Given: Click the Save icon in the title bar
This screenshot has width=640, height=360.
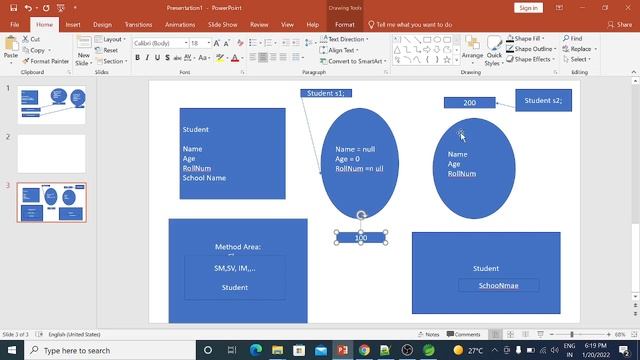Looking at the screenshot, I should pos(13,8).
